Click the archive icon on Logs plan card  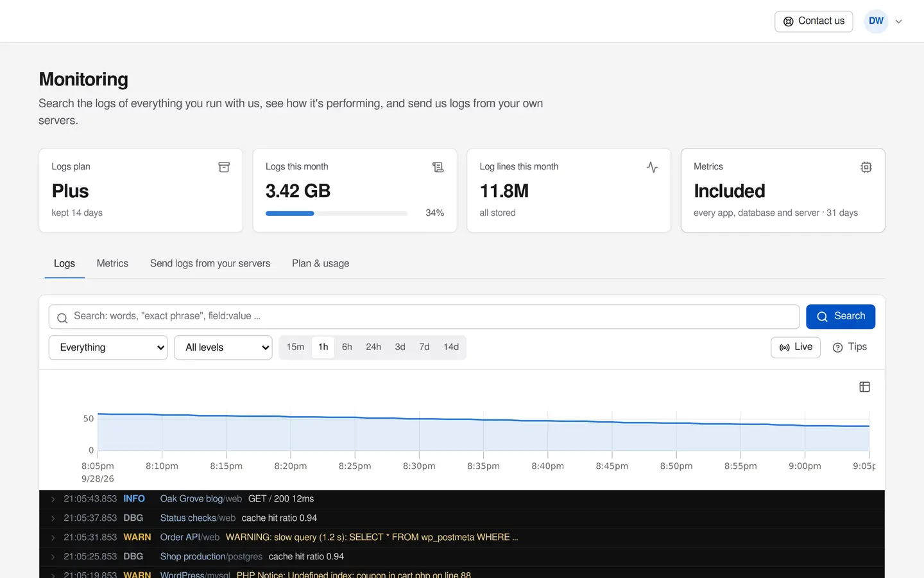224,167
